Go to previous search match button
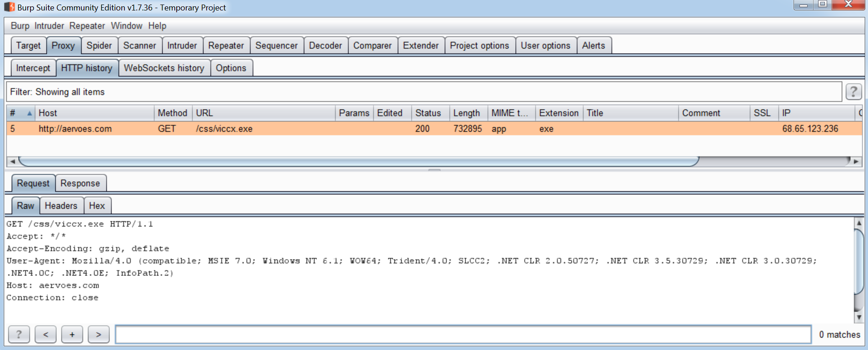 point(45,335)
